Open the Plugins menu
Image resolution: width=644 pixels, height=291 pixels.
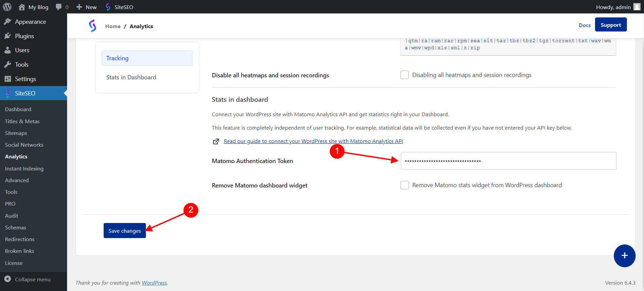point(34,36)
